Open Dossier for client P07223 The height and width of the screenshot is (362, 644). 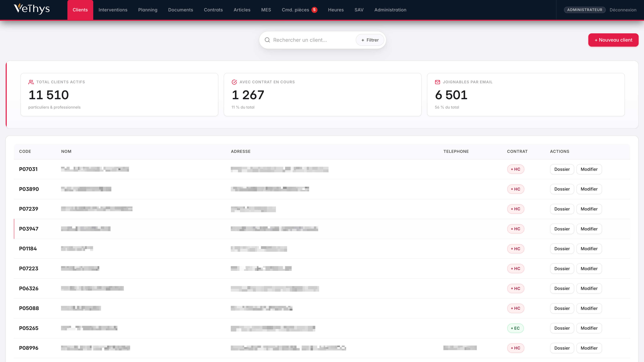pyautogui.click(x=562, y=268)
